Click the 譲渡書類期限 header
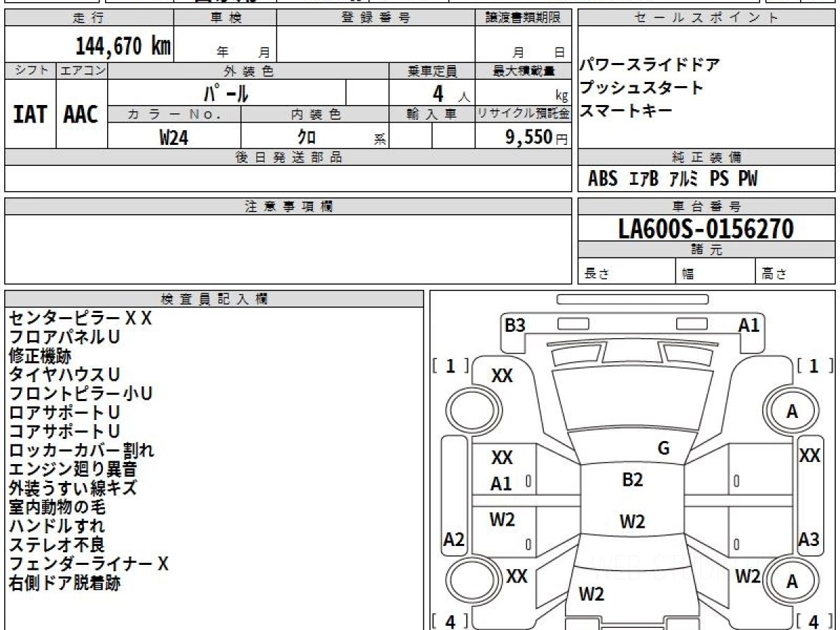 [523, 18]
